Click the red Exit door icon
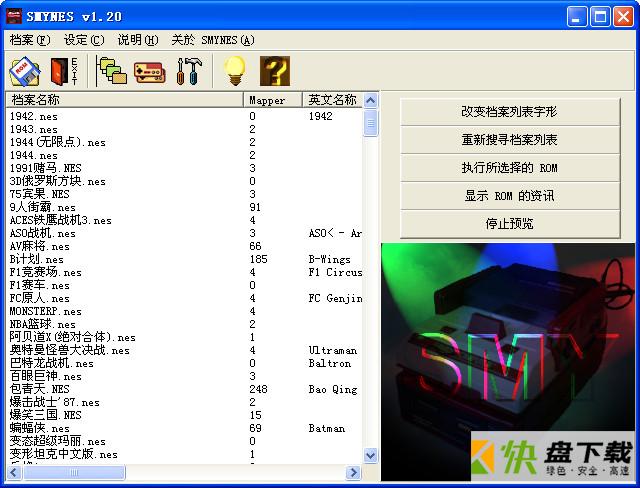This screenshot has height=488, width=640. 64,71
